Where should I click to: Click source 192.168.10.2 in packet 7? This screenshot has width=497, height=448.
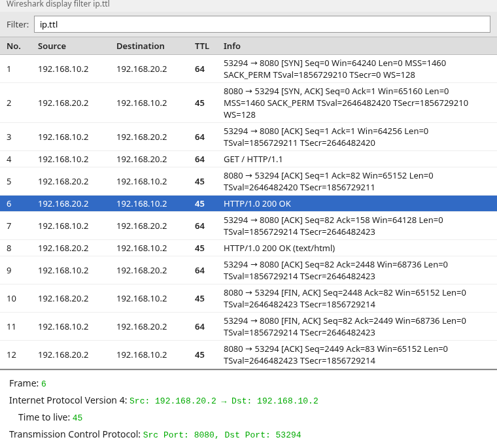[x=63, y=226]
